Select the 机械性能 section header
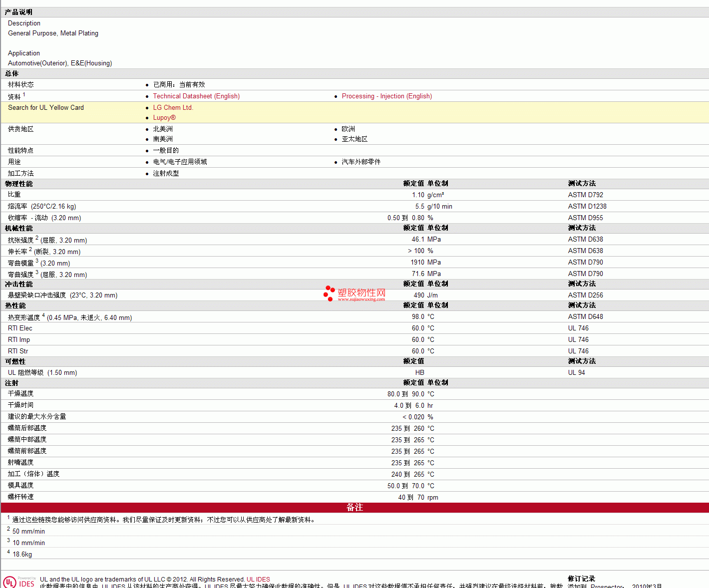The width and height of the screenshot is (709, 588). [19, 229]
